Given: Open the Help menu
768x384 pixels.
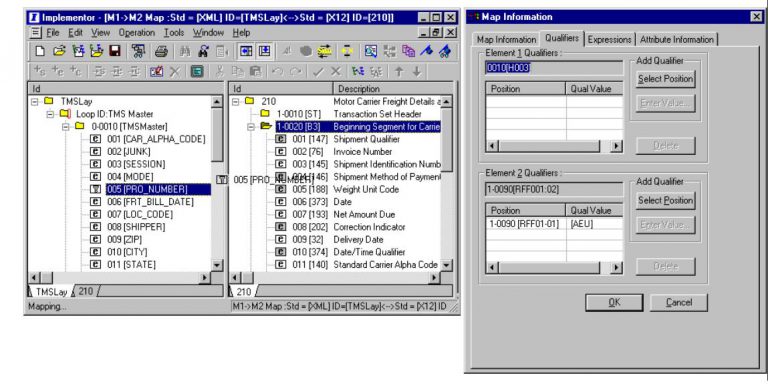Looking at the screenshot, I should (x=241, y=33).
